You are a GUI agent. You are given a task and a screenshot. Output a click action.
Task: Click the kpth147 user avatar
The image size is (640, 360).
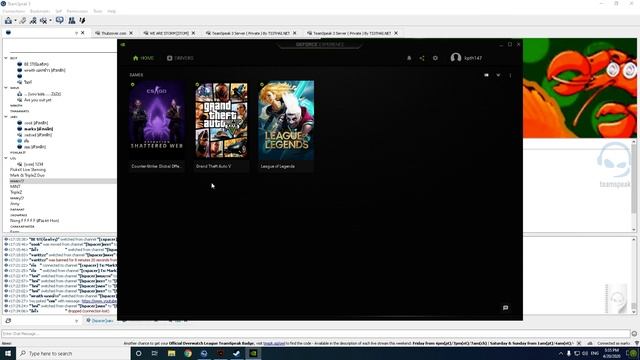(456, 58)
